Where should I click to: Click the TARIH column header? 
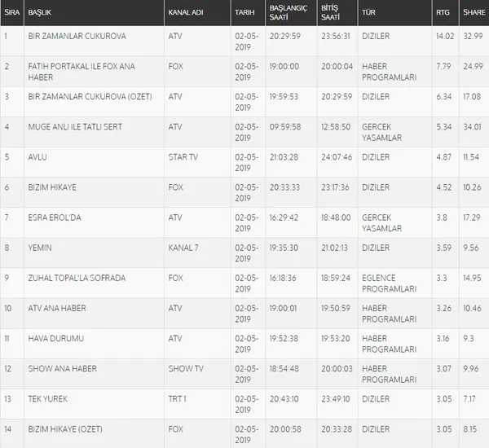(x=248, y=12)
